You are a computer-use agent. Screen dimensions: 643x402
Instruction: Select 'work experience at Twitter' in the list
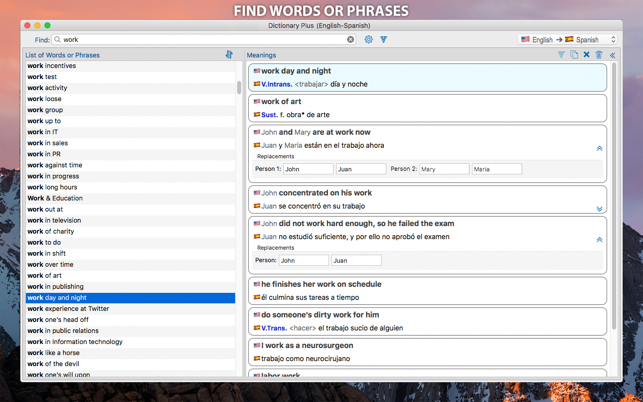click(x=130, y=309)
